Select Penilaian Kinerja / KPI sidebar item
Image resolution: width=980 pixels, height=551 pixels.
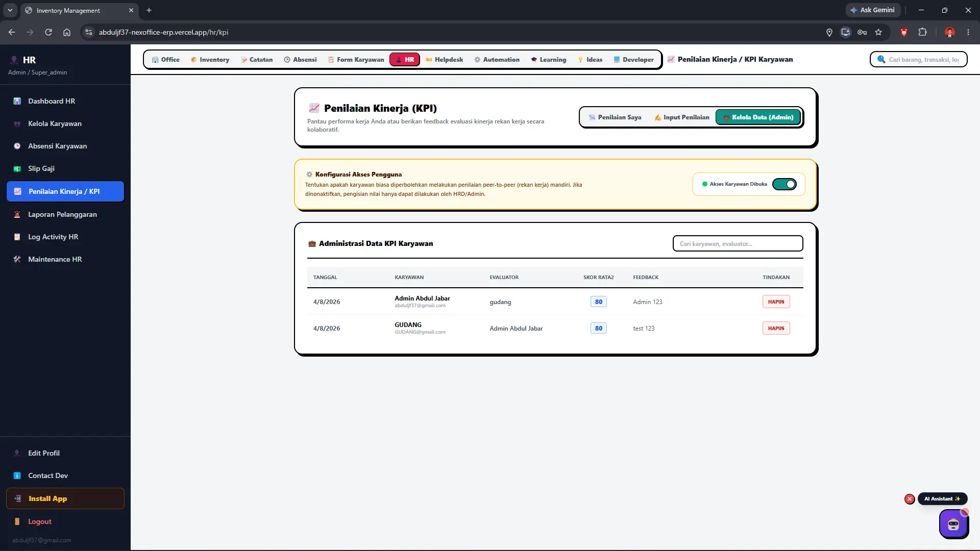pos(65,191)
